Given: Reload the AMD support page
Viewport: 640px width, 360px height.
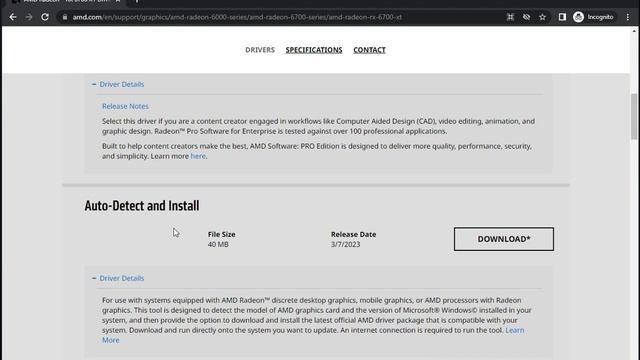Looking at the screenshot, I should pos(45,17).
